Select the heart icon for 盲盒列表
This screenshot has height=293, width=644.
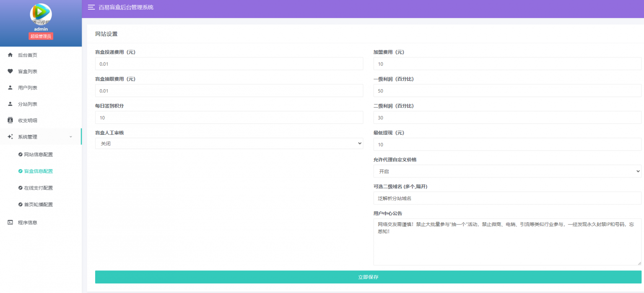(x=10, y=71)
